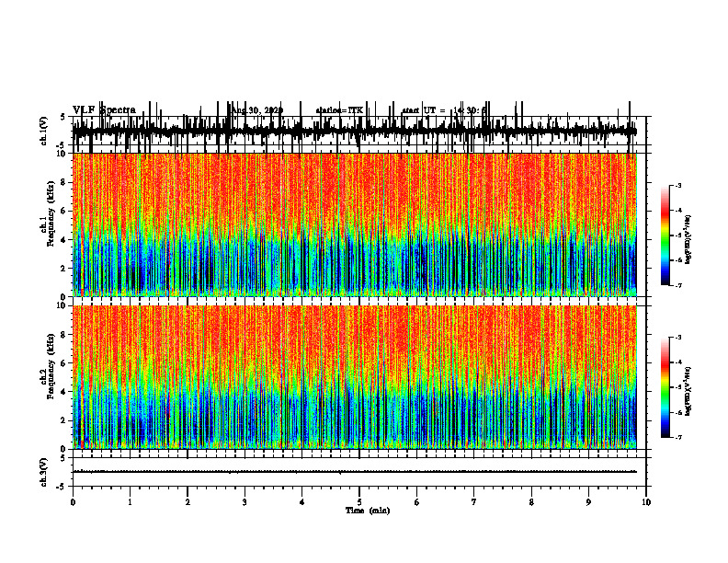728x563 pixels.
Task: Click the "5" volt tick of ch.3 waveform
Action: point(63,458)
